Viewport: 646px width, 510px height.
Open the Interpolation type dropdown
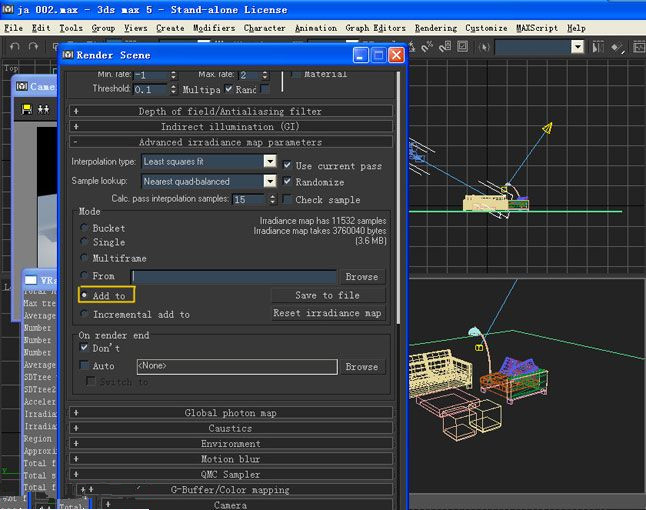(270, 161)
